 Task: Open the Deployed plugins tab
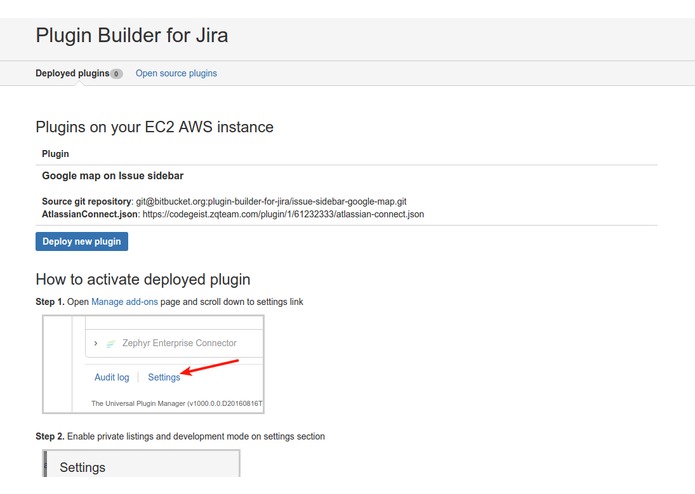[x=73, y=73]
